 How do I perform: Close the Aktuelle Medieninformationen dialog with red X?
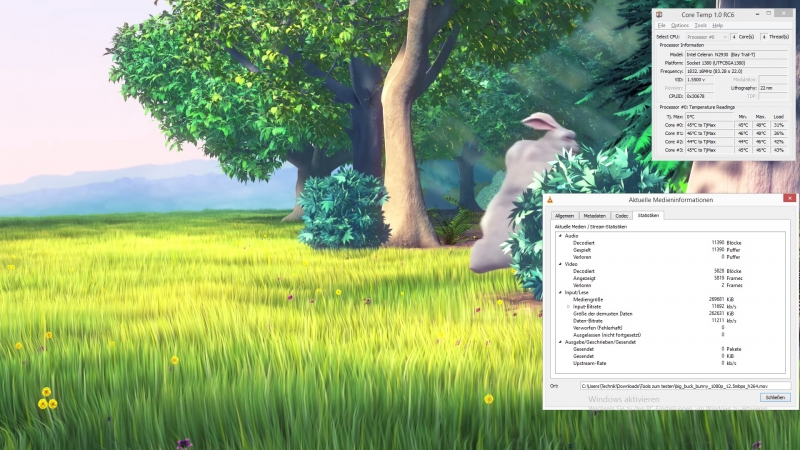(789, 198)
